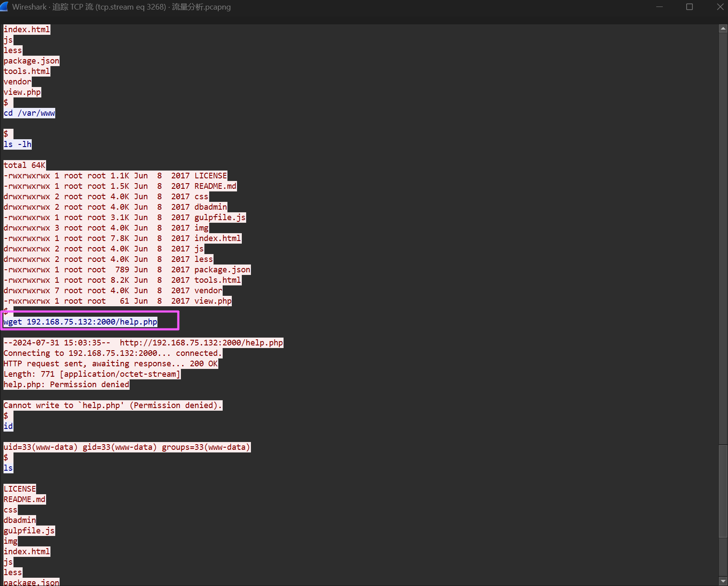Click the 'total 64K' output line
Image resolution: width=728 pixels, height=586 pixels.
pos(25,165)
